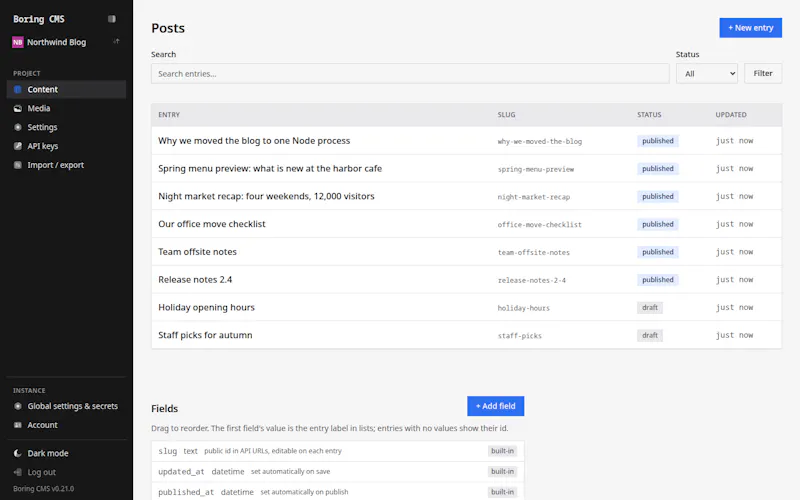Click the draft badge for Holiday opening hours
The height and width of the screenshot is (500, 800).
649,308
